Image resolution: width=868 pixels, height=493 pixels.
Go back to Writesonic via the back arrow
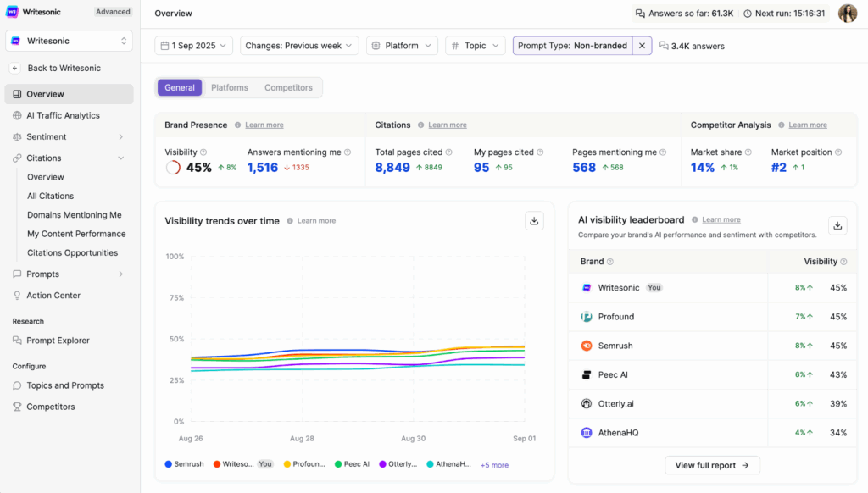point(14,68)
